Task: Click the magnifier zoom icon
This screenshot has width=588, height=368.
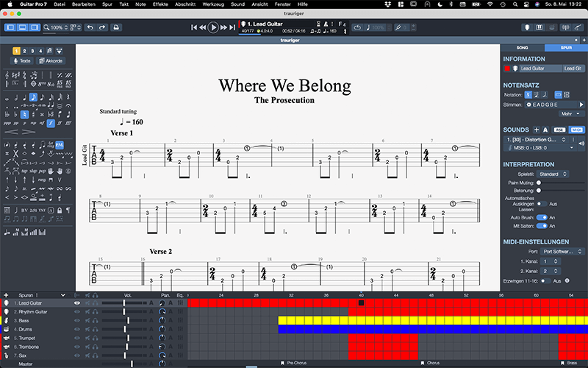Action: coord(46,27)
